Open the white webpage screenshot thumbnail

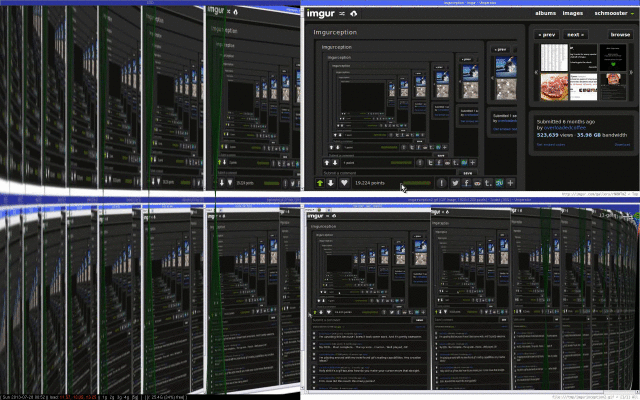pos(583,87)
